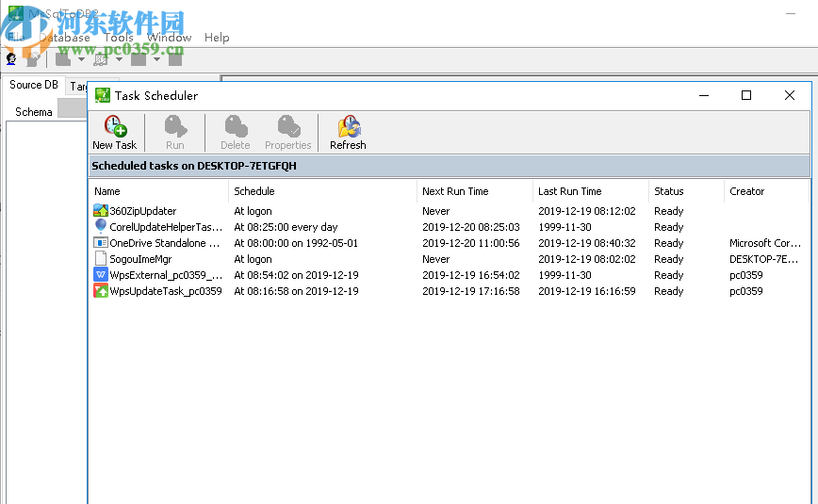Open the first main toolbar dropdown arrow
This screenshot has height=504, width=818.
[81, 59]
